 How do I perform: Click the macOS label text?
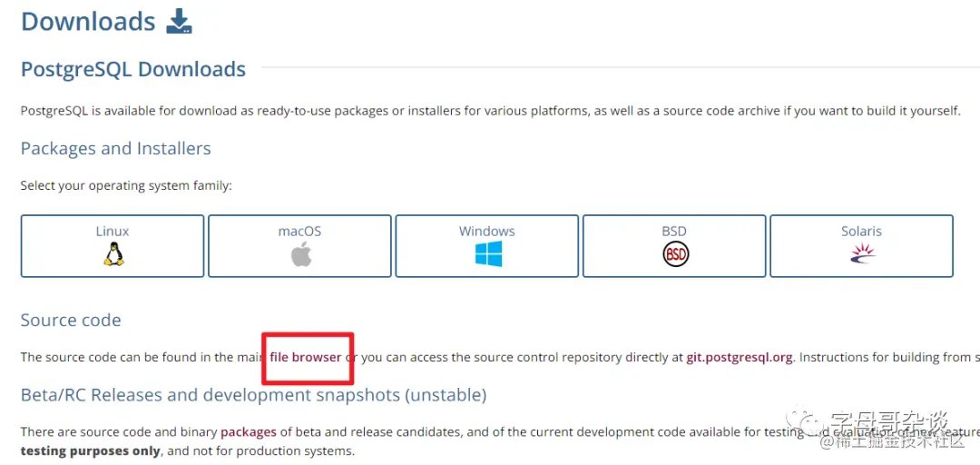tap(300, 231)
